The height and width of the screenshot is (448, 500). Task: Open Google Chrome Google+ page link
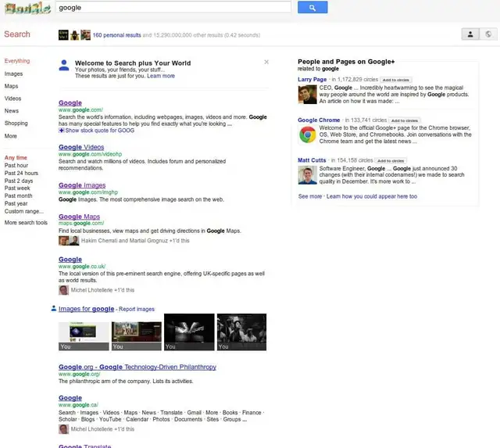(x=319, y=120)
